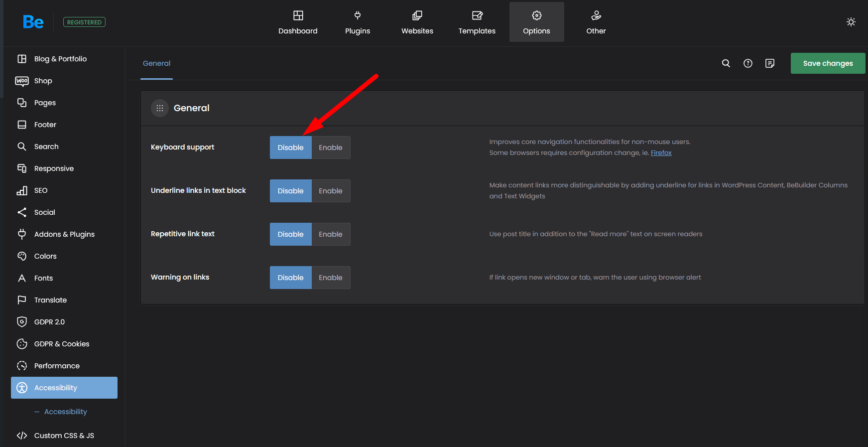
Task: Open the Responsive options label
Action: pyautogui.click(x=54, y=168)
